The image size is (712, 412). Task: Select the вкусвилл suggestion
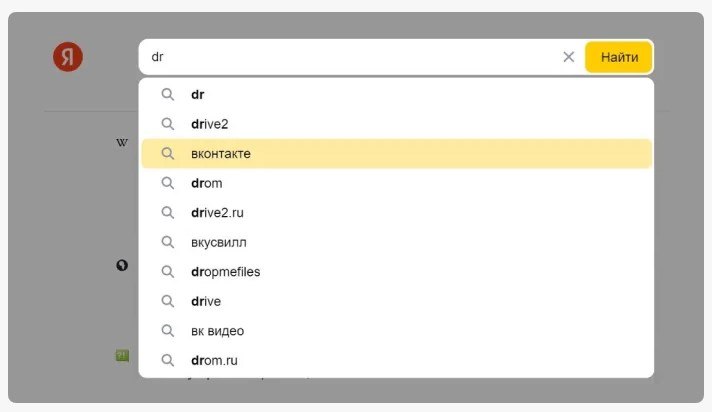click(x=396, y=242)
